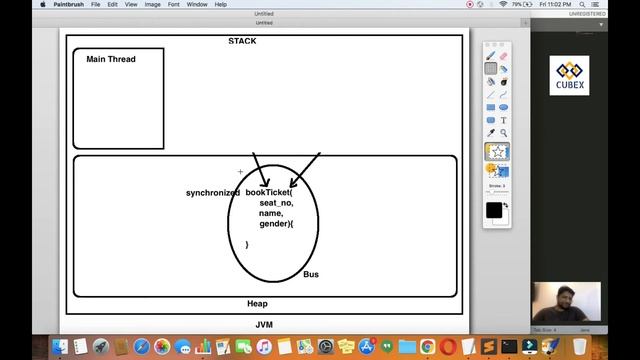This screenshot has height=360, width=640.
Task: Open the Font menu
Action: (173, 4)
